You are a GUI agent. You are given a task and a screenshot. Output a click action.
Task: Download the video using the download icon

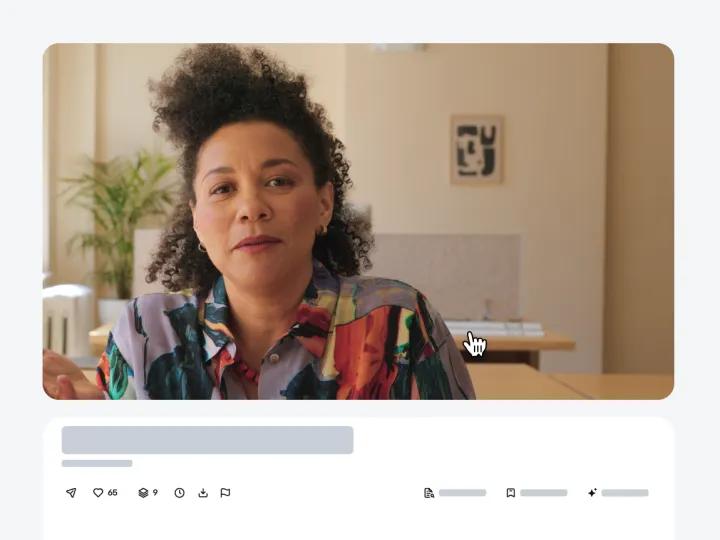pyautogui.click(x=203, y=493)
